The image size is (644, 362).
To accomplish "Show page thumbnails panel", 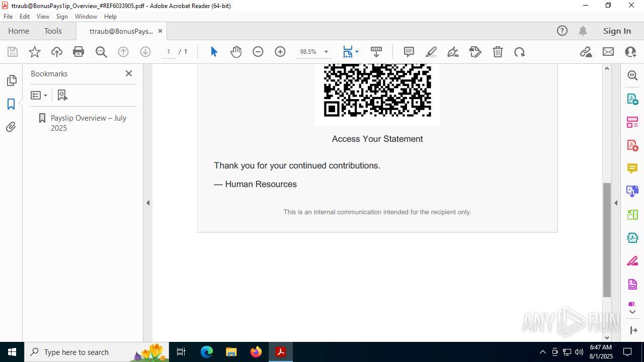I will pos(11,80).
